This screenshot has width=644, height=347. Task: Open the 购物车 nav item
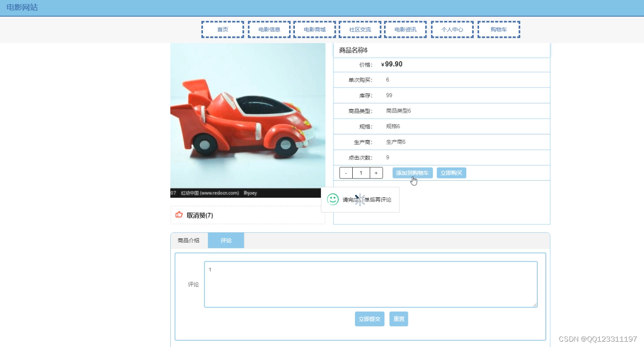click(x=499, y=30)
